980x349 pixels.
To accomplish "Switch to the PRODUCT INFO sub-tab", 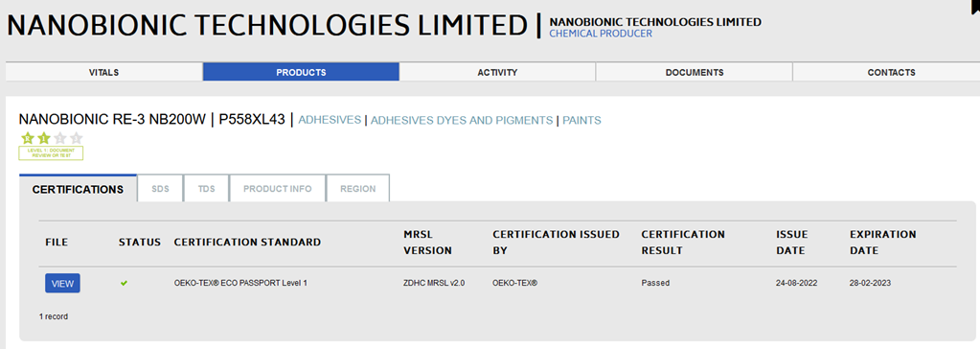I will point(278,189).
